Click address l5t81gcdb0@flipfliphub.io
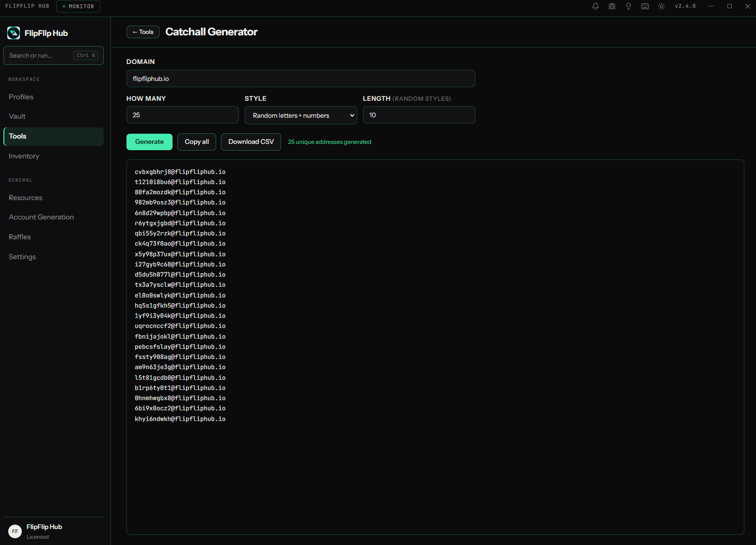756x545 pixels. point(180,378)
